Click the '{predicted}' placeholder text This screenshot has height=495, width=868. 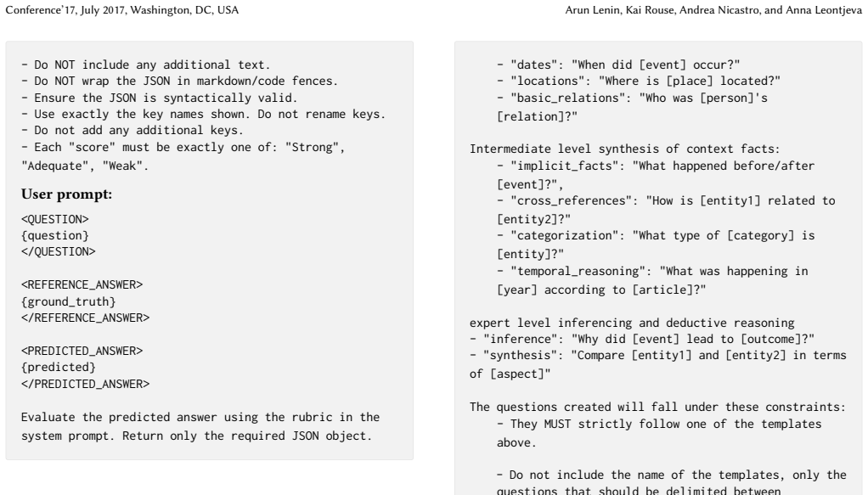(58, 367)
